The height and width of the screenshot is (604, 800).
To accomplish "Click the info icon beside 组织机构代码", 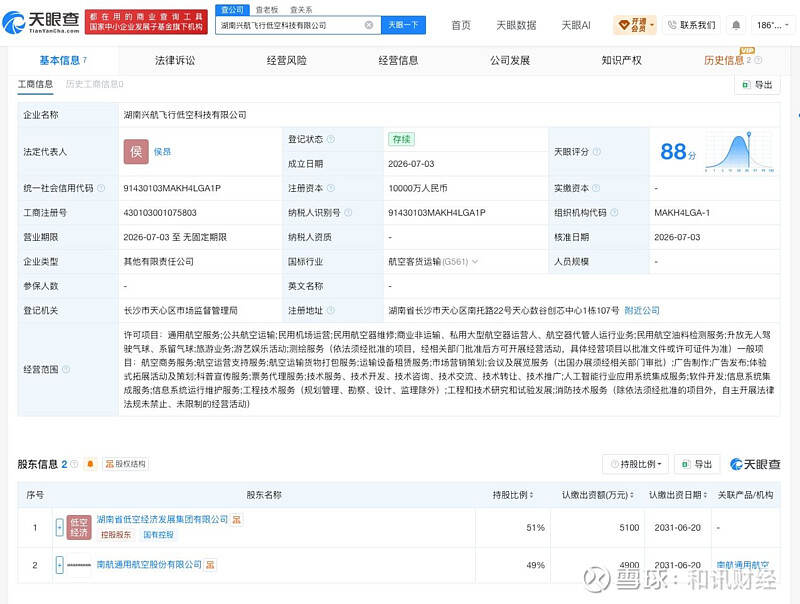I will (x=614, y=213).
